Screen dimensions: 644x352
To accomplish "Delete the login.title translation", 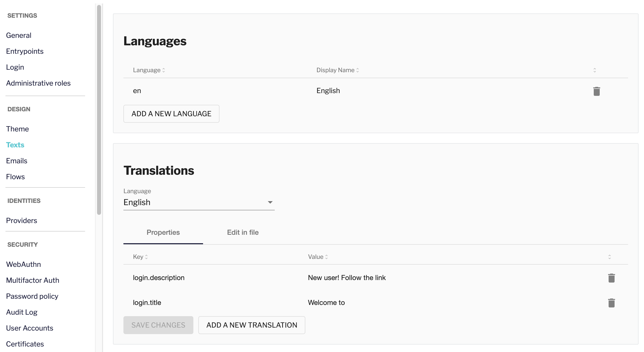I will [x=611, y=303].
